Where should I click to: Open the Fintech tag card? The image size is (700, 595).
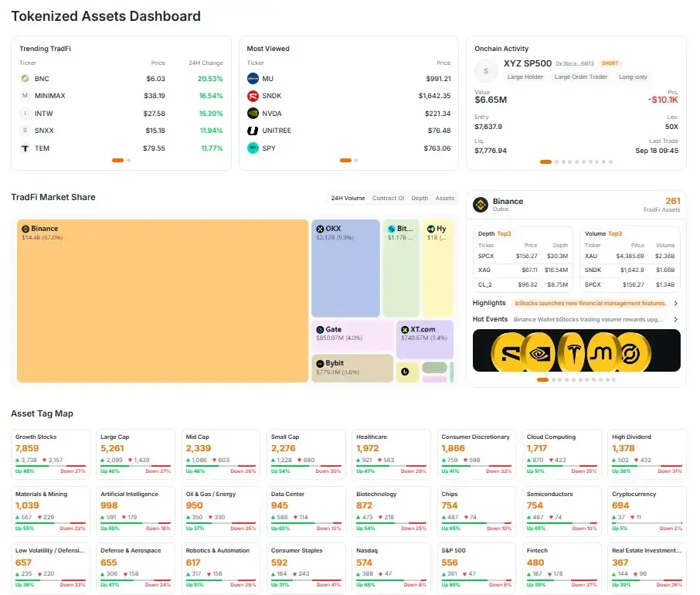(x=562, y=568)
